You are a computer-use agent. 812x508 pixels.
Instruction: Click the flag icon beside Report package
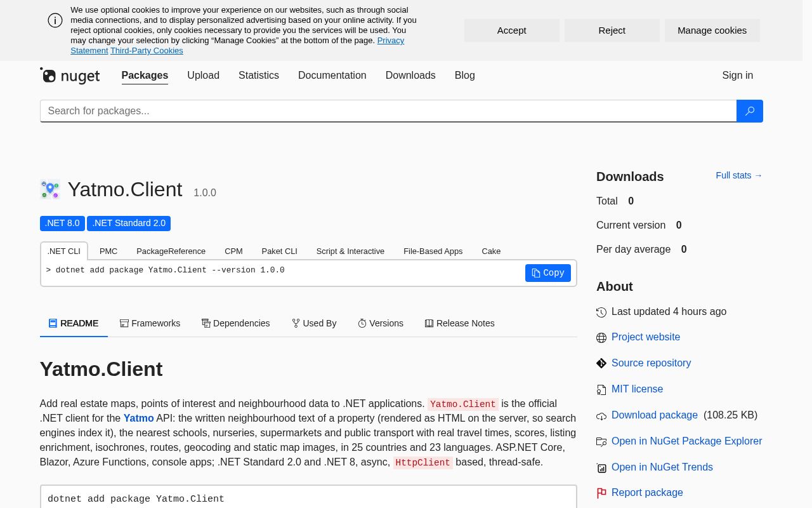pyautogui.click(x=601, y=493)
